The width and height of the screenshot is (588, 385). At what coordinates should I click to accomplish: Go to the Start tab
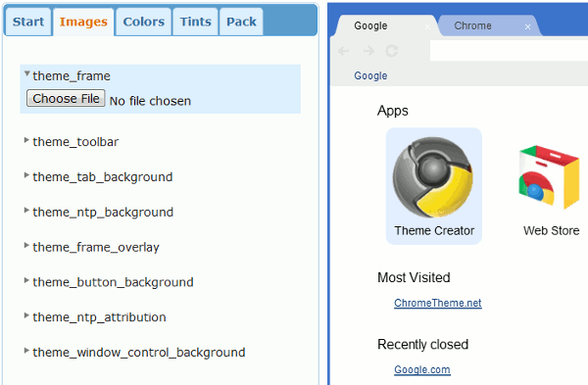[x=28, y=22]
